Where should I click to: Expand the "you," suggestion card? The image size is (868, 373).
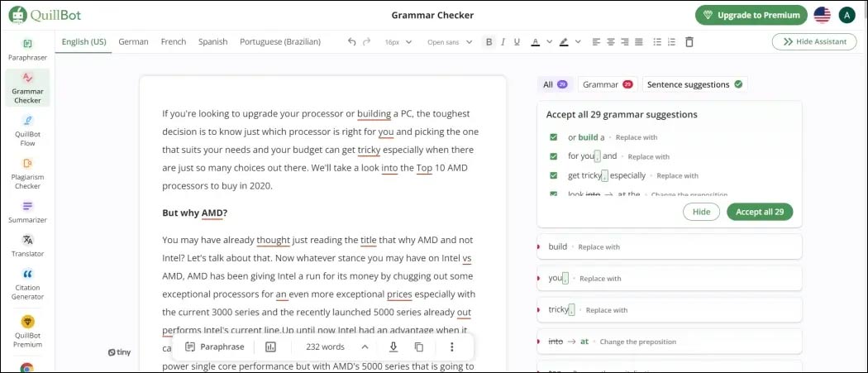pos(670,278)
